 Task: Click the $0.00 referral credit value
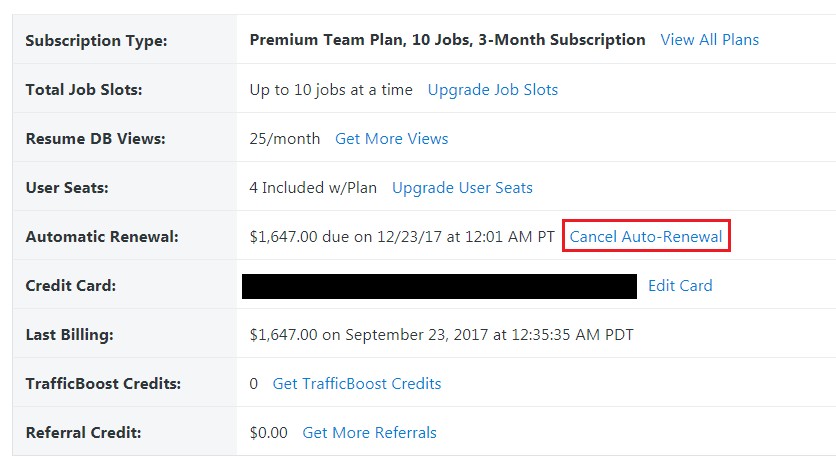pos(268,433)
